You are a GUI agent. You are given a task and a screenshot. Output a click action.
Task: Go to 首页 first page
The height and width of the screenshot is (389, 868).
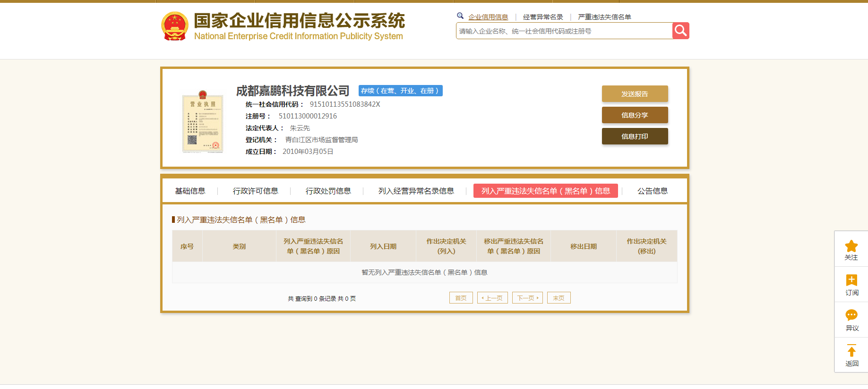[x=461, y=298]
